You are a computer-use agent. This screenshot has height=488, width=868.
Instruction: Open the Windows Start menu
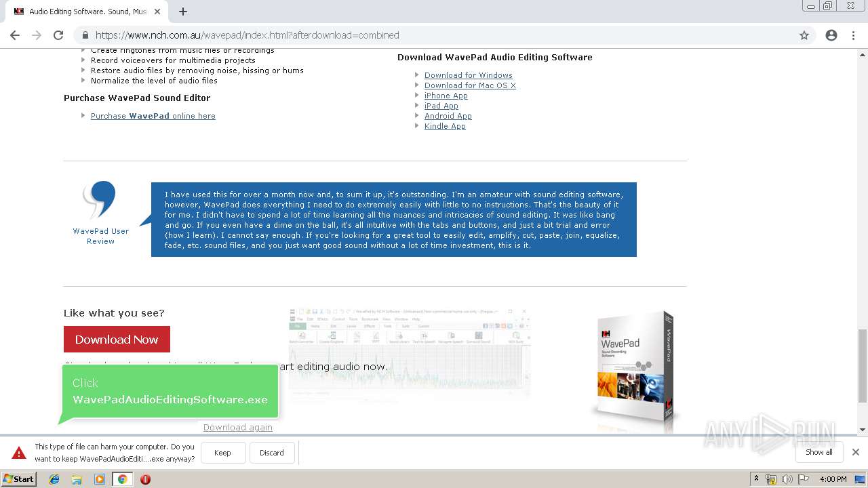tap(19, 479)
